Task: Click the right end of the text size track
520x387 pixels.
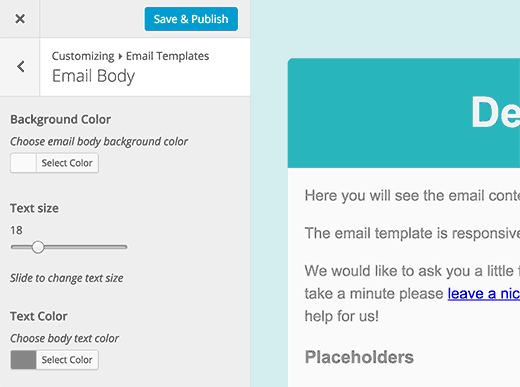Action: pos(125,247)
